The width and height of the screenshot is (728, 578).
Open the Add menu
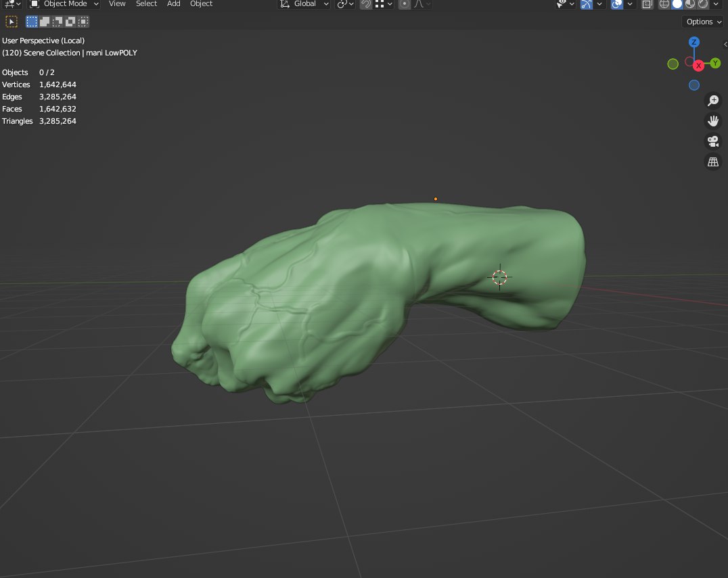[174, 3]
